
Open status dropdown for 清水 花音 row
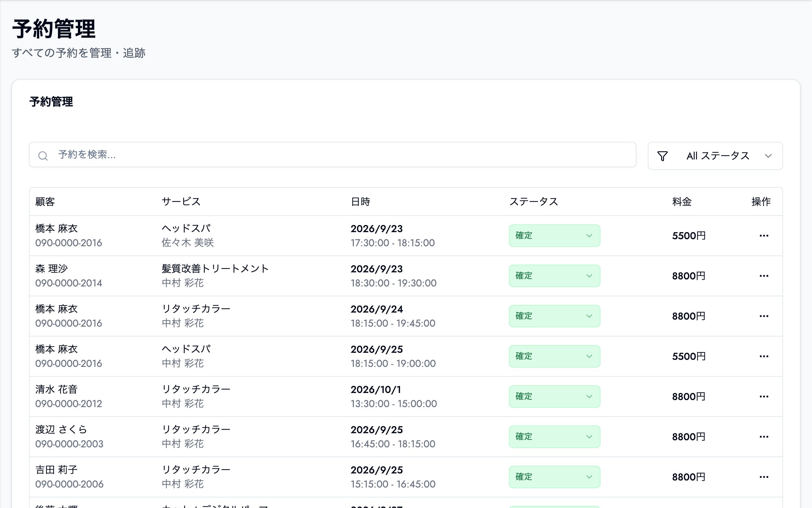point(554,397)
